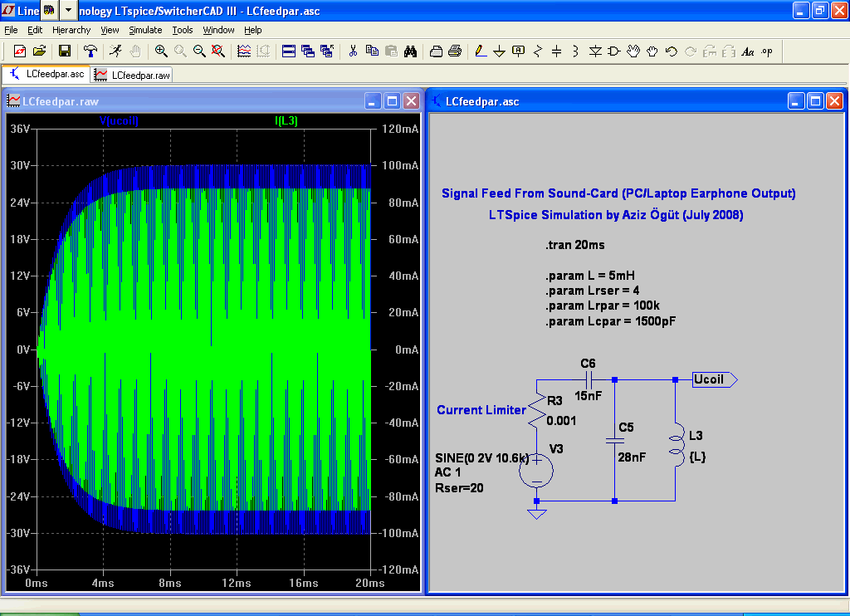Screen dimensions: 850x616
Task: Click the Zoom In magnifier icon
Action: 161,51
